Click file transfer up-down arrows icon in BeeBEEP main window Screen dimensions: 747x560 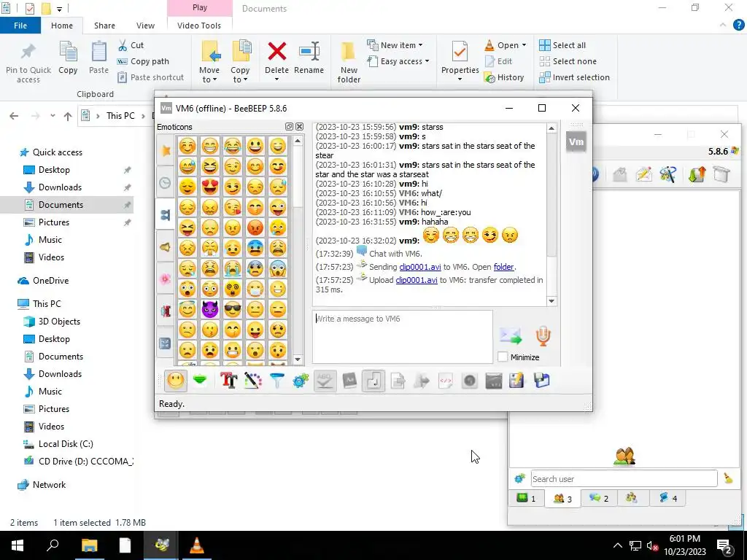(x=697, y=174)
